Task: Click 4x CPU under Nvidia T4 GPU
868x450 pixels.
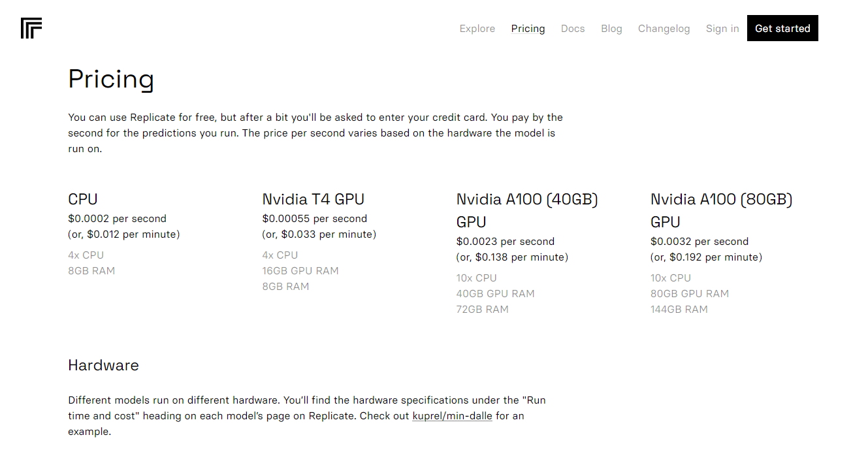Action: click(x=280, y=255)
